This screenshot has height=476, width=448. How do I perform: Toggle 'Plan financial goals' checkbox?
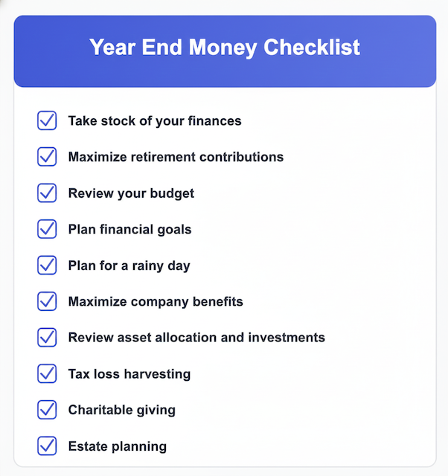pos(47,229)
